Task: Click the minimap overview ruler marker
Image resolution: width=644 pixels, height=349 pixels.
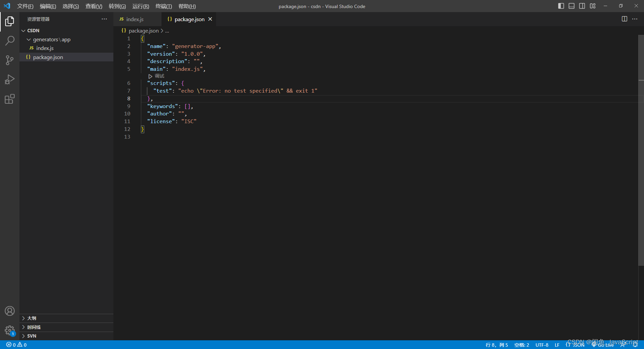Action: pyautogui.click(x=641, y=81)
